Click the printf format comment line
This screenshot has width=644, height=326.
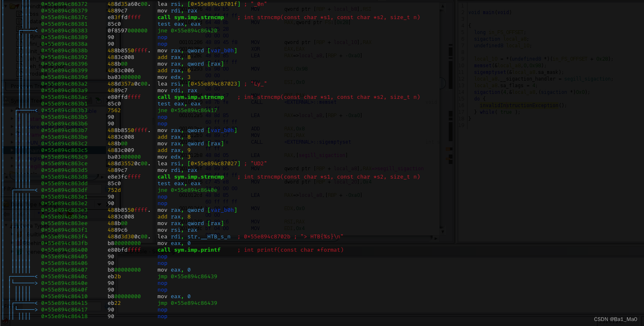pos(290,250)
